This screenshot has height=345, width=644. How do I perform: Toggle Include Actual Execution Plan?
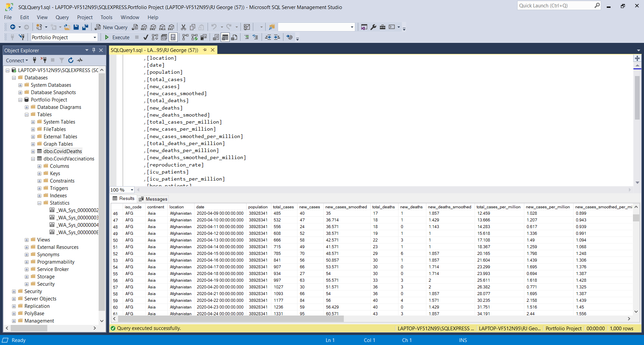pos(185,37)
